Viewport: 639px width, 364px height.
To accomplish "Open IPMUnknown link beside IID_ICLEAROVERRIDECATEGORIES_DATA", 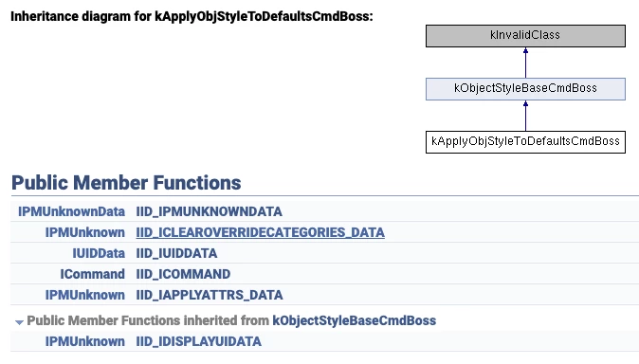I will tap(84, 232).
